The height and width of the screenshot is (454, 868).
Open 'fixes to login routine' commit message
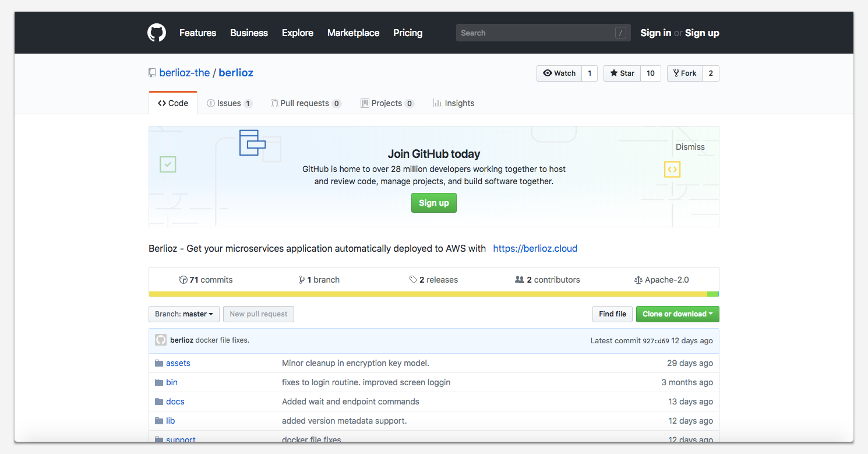click(366, 382)
